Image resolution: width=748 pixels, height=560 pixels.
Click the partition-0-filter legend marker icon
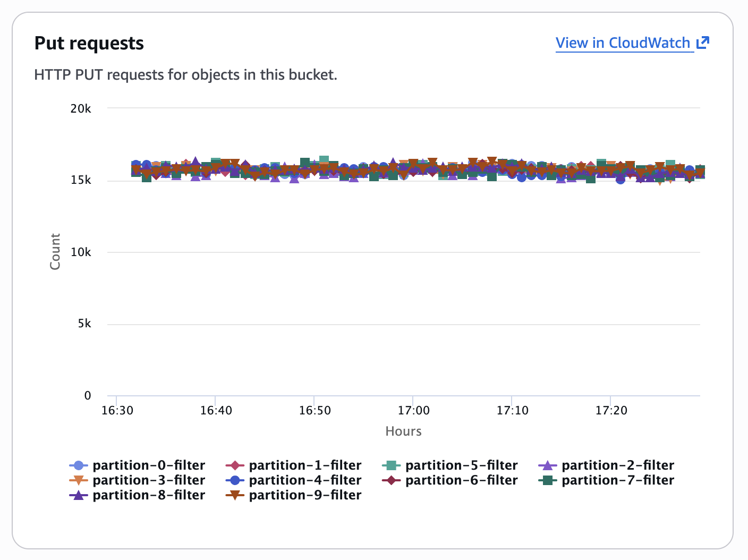[78, 464]
